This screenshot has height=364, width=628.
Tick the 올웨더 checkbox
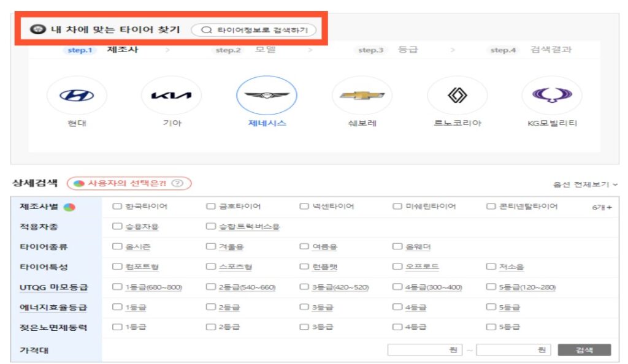(397, 246)
